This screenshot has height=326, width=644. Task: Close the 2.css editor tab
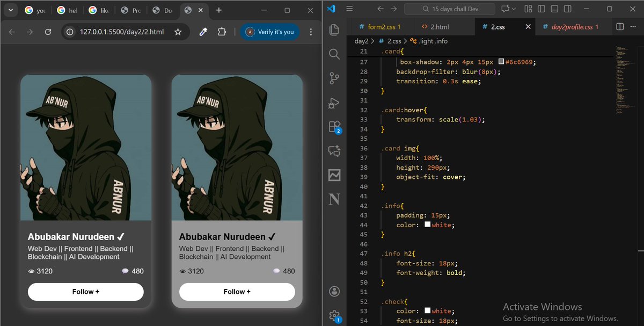[x=528, y=26]
